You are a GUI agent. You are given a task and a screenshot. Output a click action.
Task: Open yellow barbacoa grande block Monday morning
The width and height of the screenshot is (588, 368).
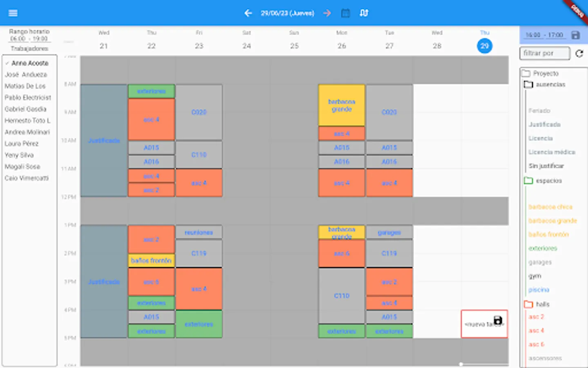pyautogui.click(x=342, y=105)
